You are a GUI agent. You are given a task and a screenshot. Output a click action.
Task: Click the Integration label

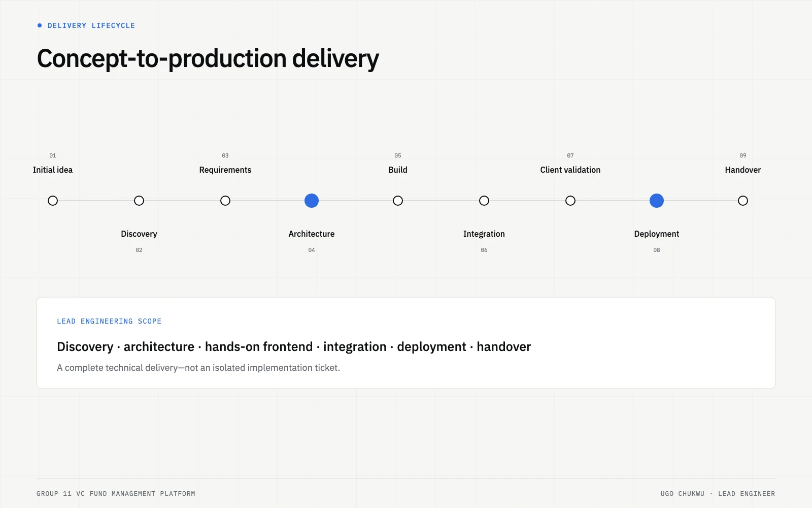(x=484, y=234)
